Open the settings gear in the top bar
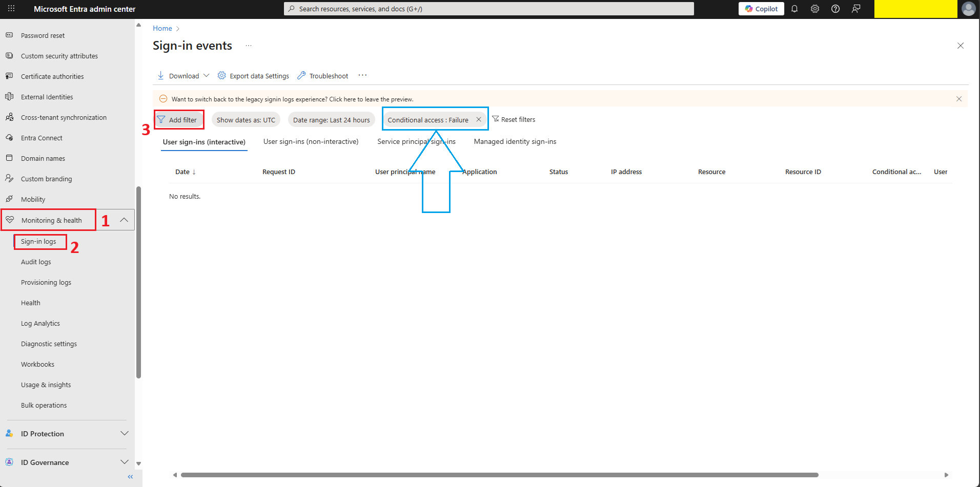 click(x=815, y=9)
